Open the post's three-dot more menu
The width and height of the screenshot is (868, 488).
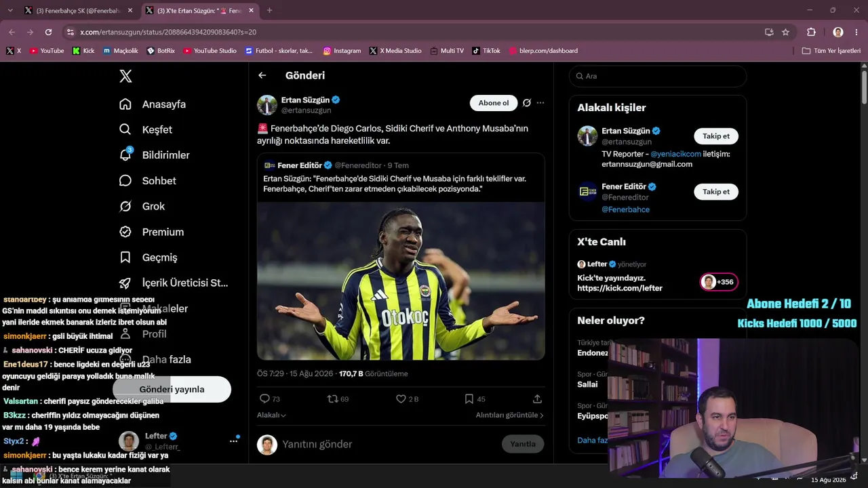pos(540,103)
